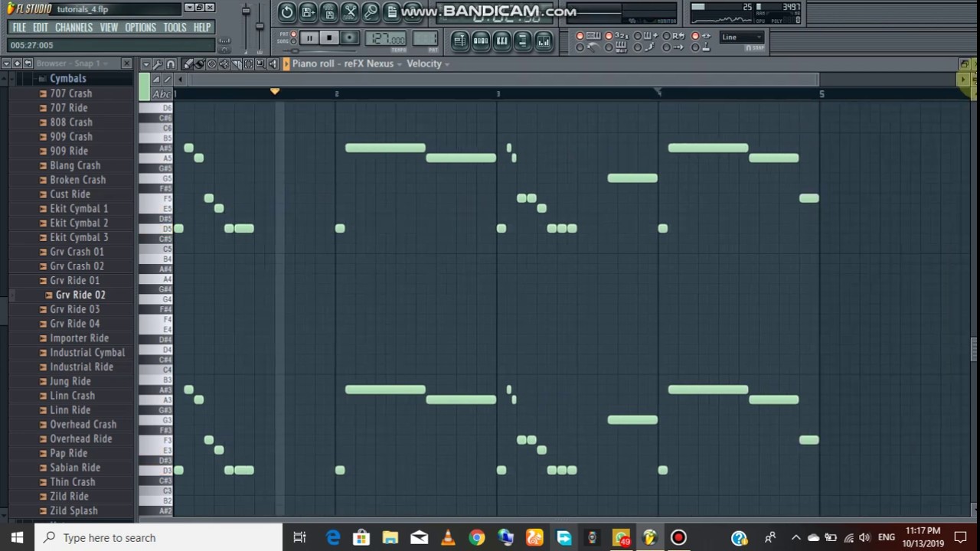Click the browser collapse structure icon

point(17,64)
